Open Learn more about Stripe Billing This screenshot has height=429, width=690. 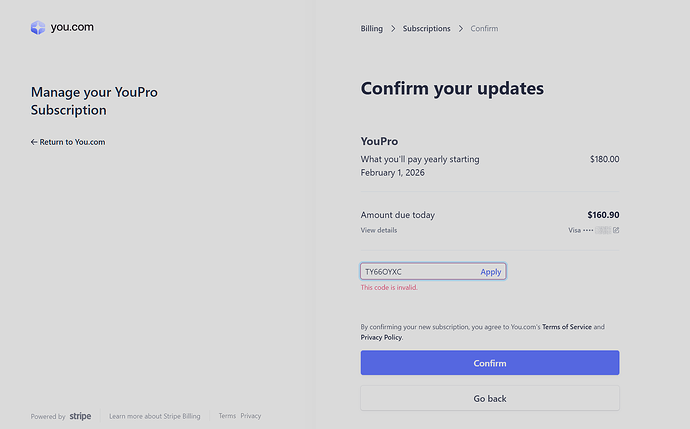coord(154,416)
